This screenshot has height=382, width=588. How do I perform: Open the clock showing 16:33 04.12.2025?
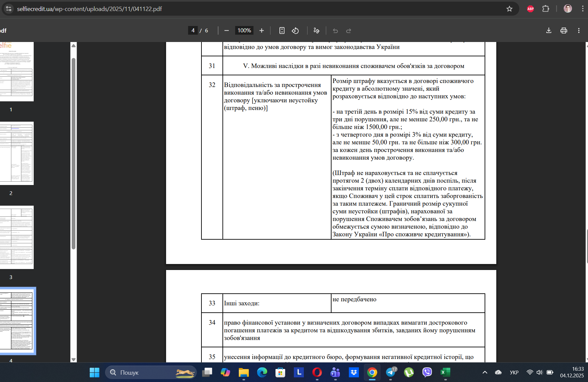coord(572,372)
